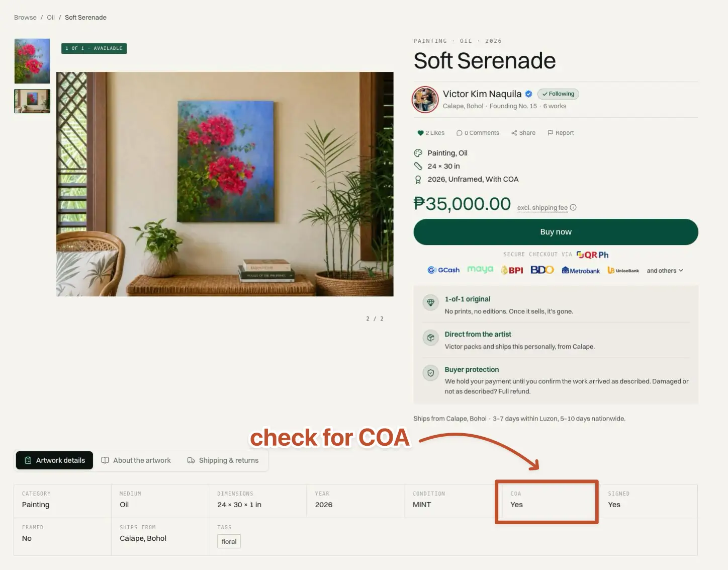Click the shipping fee info icon
This screenshot has width=728, height=570.
click(573, 207)
